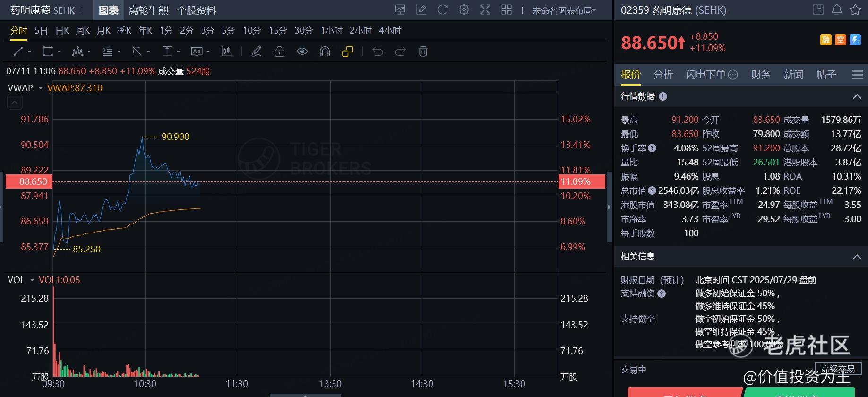The height and width of the screenshot is (397, 868).
Task: Toggle drawings visibility eye icon
Action: 302,52
